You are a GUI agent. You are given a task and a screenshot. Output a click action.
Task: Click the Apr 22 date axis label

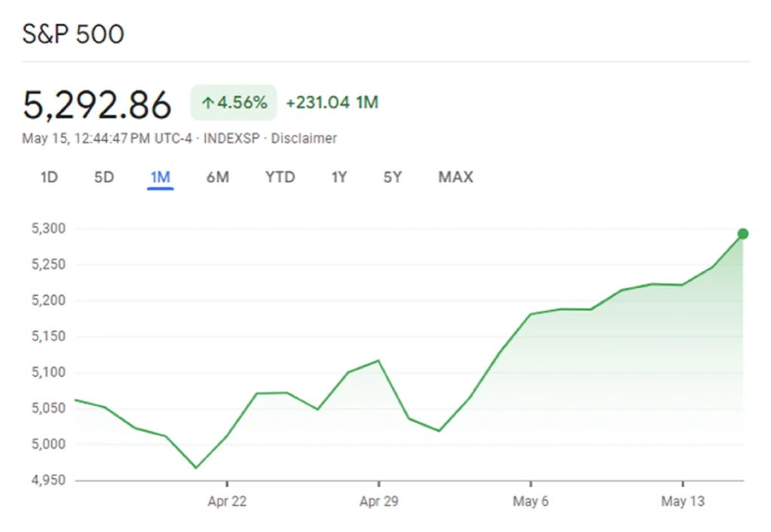tap(227, 502)
